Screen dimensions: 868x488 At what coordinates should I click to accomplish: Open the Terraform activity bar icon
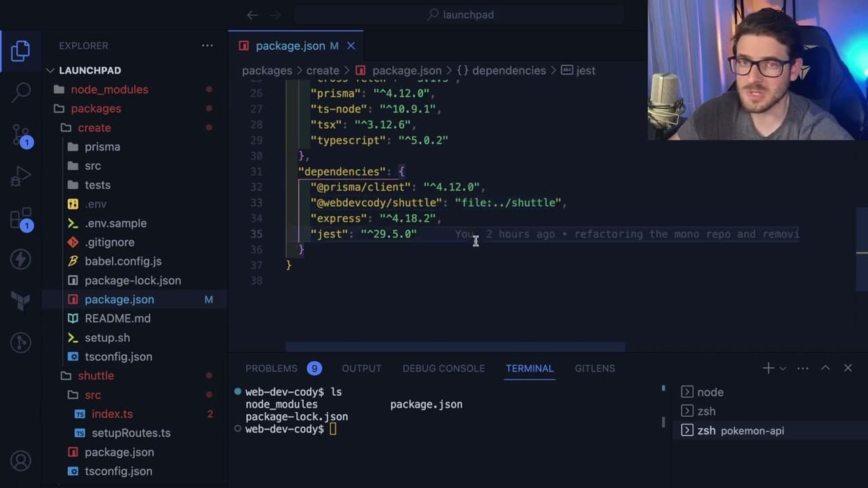point(20,301)
